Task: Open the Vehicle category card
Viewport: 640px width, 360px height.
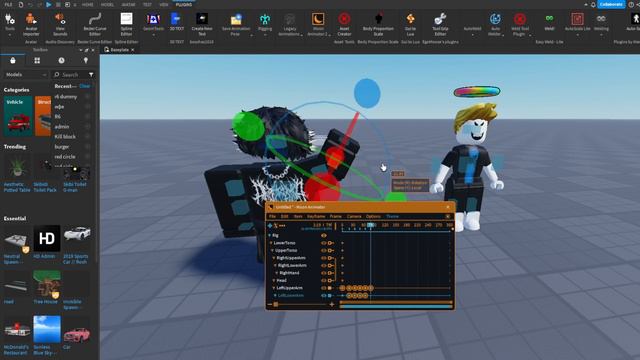Action: tap(18, 116)
